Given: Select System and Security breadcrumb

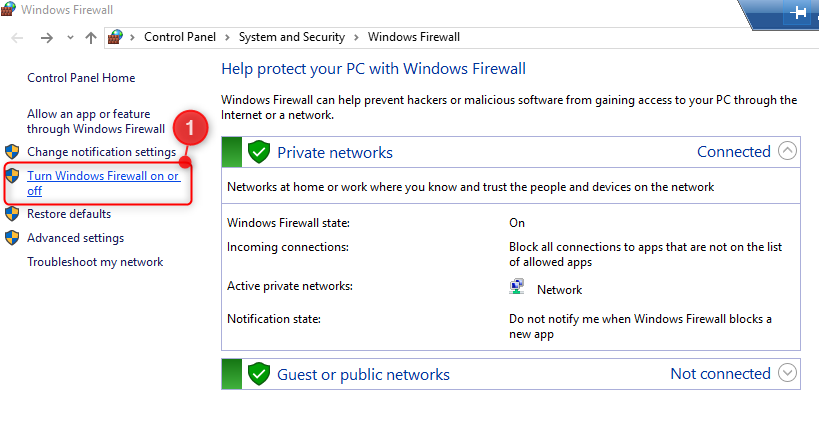Looking at the screenshot, I should point(291,37).
